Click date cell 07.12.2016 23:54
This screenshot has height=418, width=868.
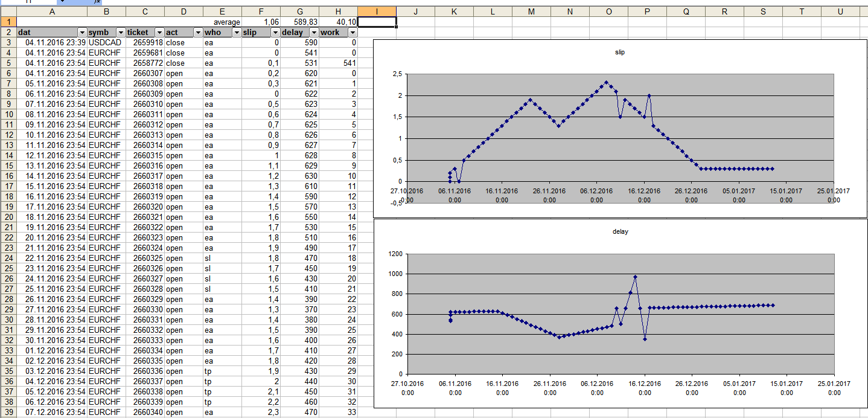point(52,412)
